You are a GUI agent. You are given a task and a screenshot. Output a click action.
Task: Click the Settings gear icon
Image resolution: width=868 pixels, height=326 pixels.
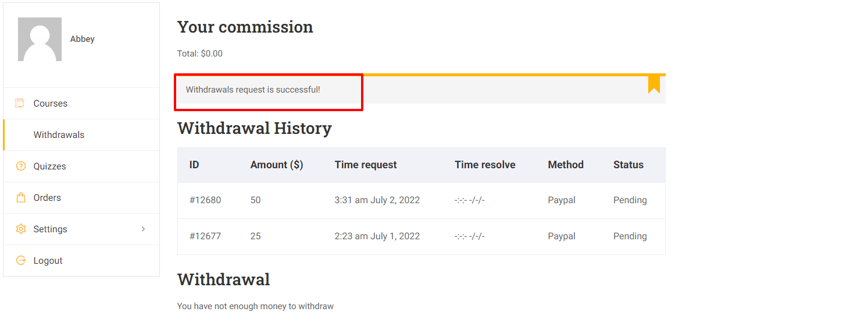(21, 229)
